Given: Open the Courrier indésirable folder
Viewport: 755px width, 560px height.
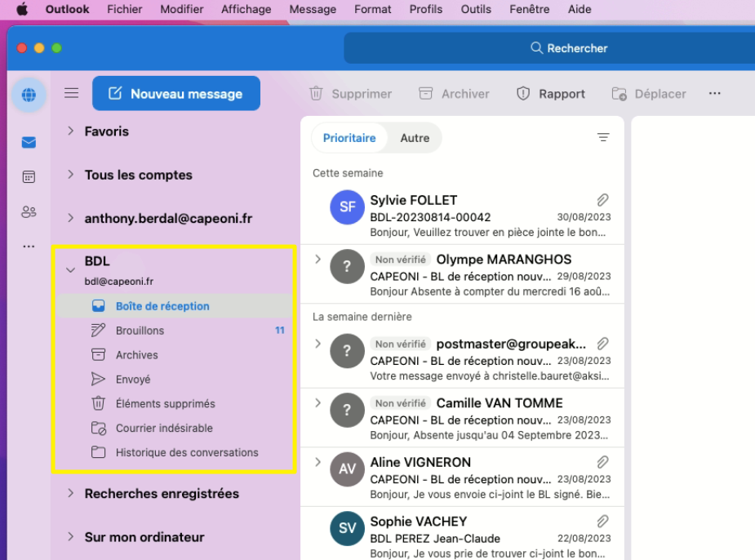Looking at the screenshot, I should [175, 428].
